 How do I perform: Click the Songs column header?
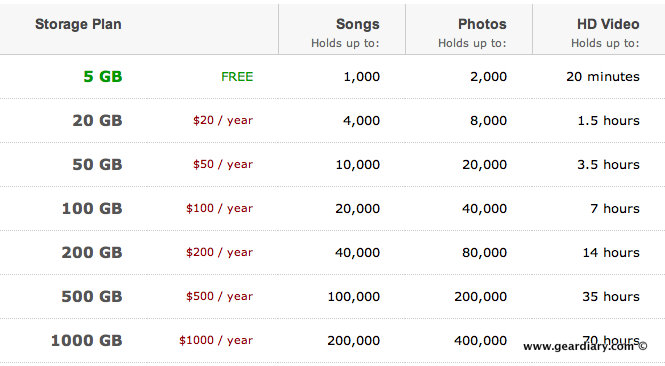click(358, 24)
